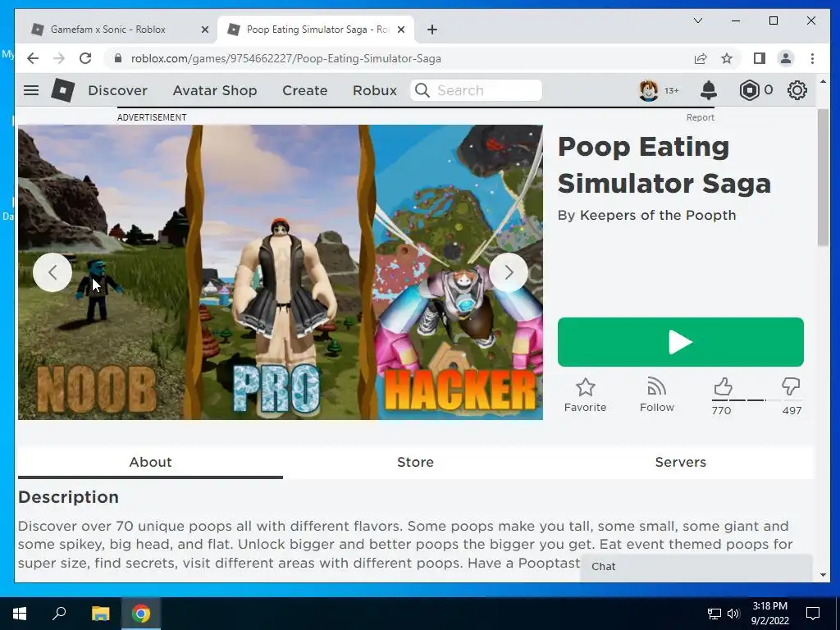
Task: Favorite this game with the star
Action: 585,395
